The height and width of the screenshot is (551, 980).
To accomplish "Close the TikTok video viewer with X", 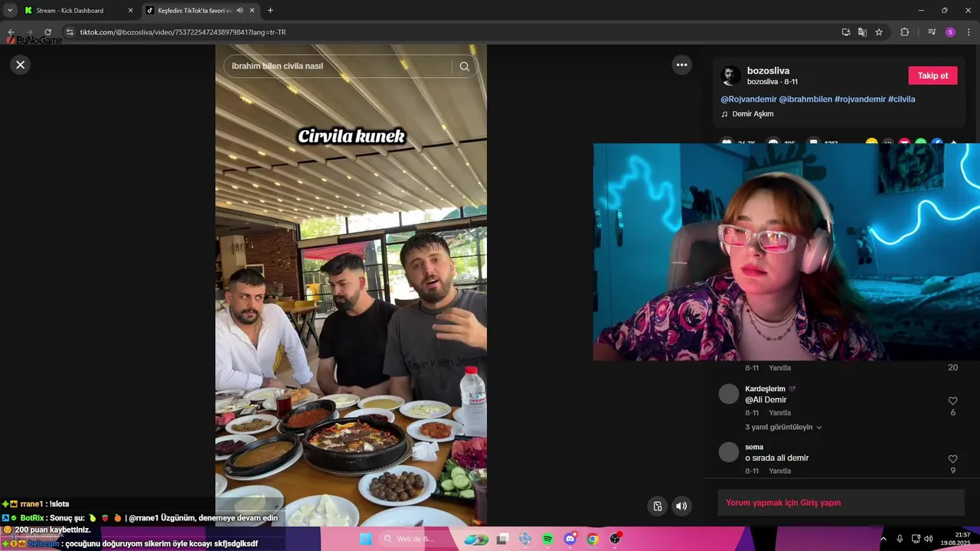I will (21, 65).
